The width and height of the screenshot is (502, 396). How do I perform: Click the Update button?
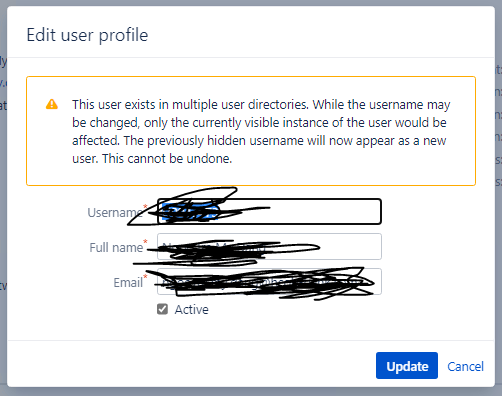pyautogui.click(x=407, y=366)
